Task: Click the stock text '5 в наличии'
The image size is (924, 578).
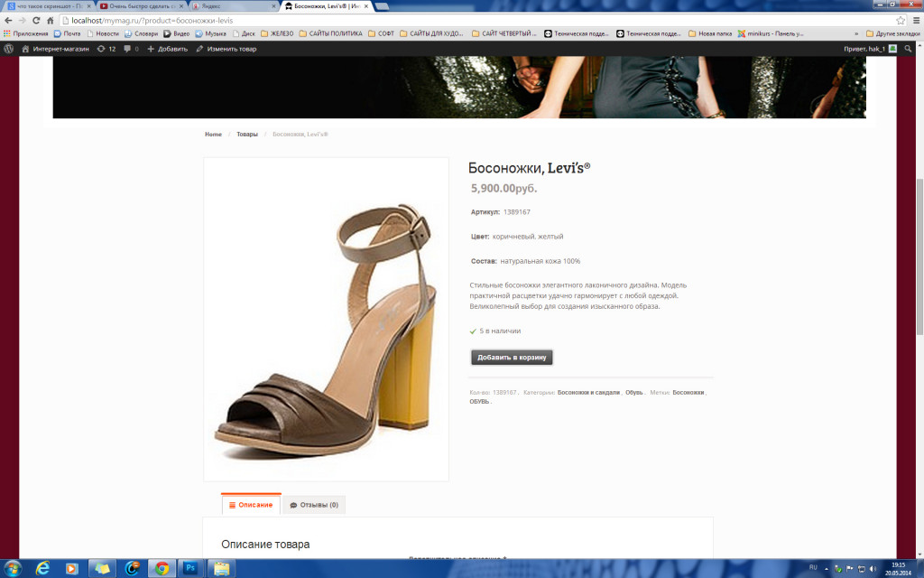Action: [500, 331]
